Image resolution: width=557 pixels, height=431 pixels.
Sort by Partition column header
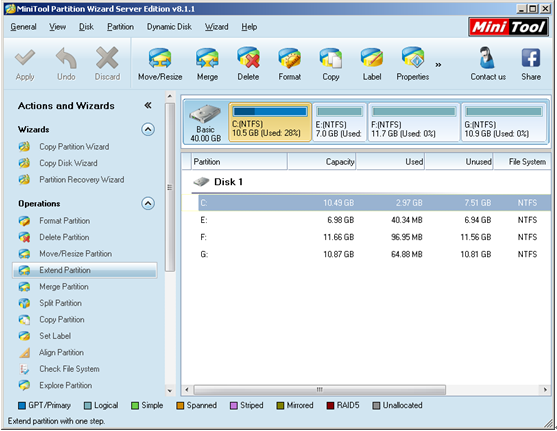239,162
